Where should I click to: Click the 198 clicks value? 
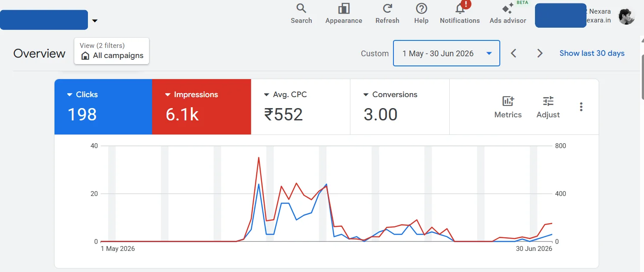click(x=82, y=115)
